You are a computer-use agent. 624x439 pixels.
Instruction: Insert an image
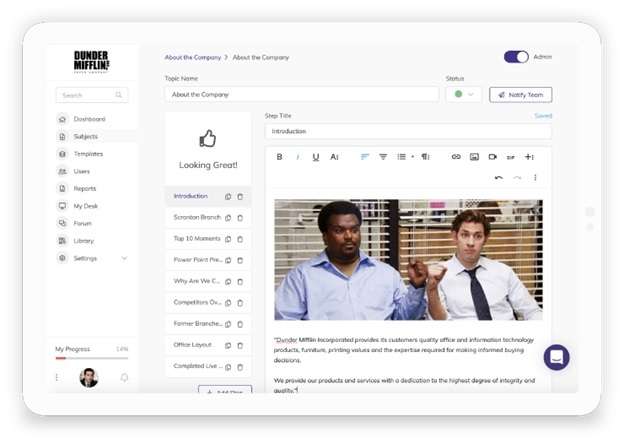coord(474,157)
